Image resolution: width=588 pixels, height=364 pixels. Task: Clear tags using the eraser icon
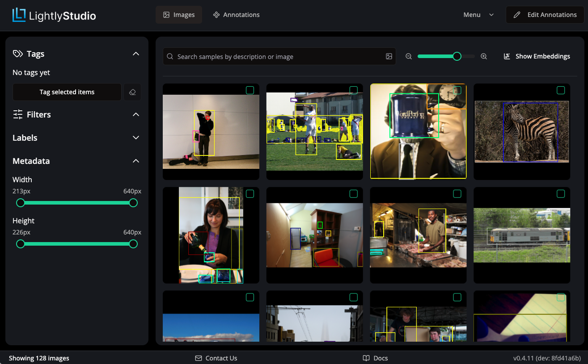132,92
